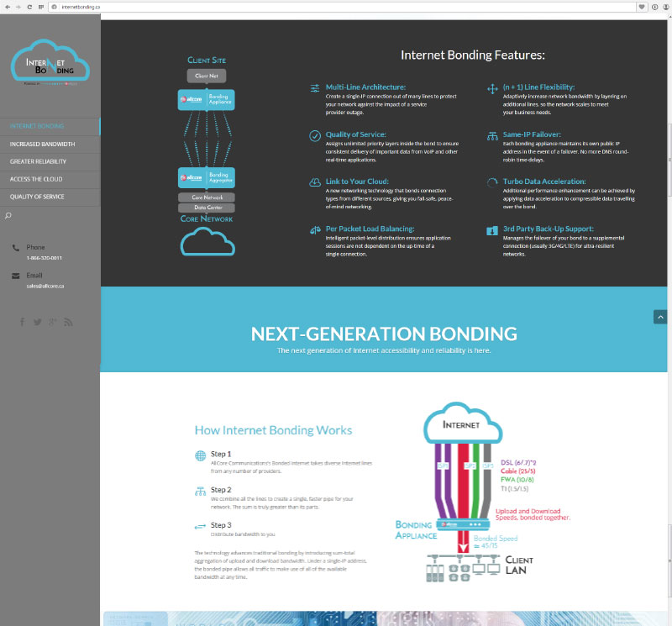Open the sidebar search magnifier icon
Viewport: 672px width, 626px height.
tap(8, 216)
